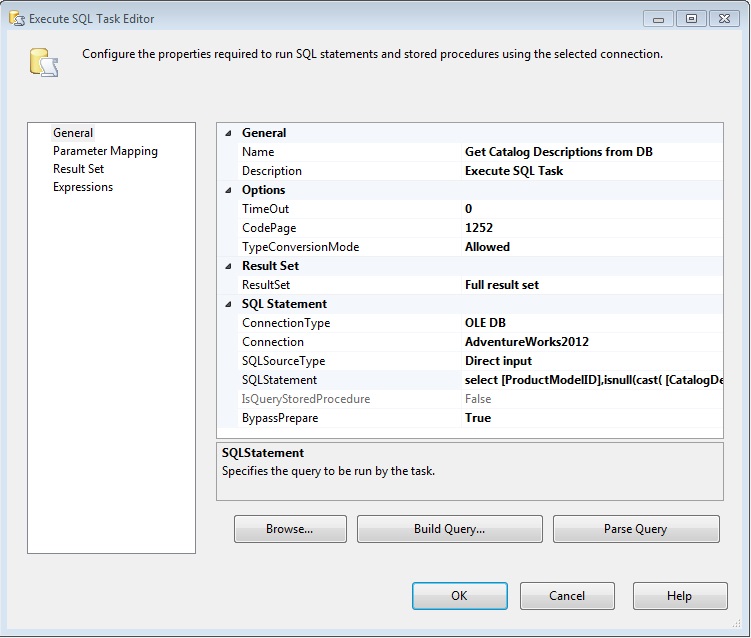This screenshot has height=638, width=751.
Task: Collapse the Options property category
Action: (228, 190)
